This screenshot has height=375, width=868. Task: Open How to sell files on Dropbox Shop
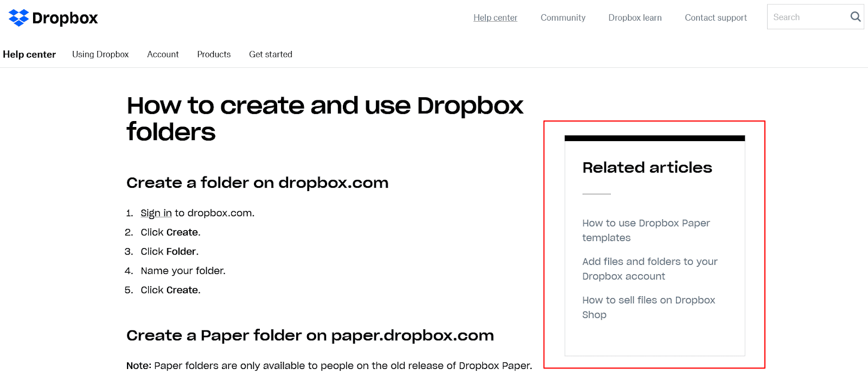coord(648,307)
